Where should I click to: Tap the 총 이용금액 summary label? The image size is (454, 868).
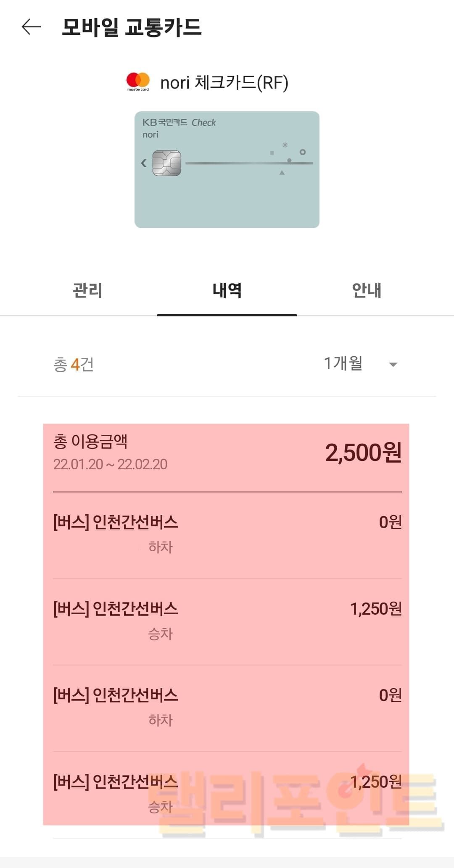(x=90, y=441)
